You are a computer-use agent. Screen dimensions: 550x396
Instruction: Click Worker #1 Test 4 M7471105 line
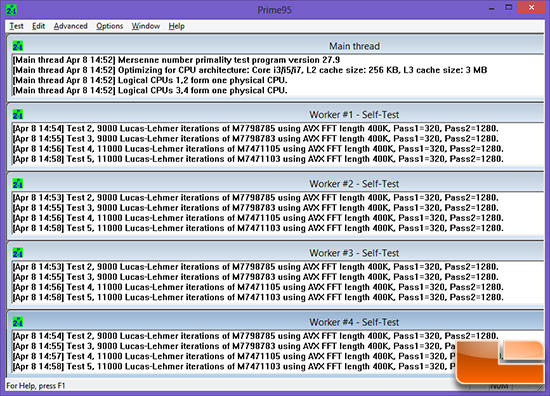pos(258,149)
